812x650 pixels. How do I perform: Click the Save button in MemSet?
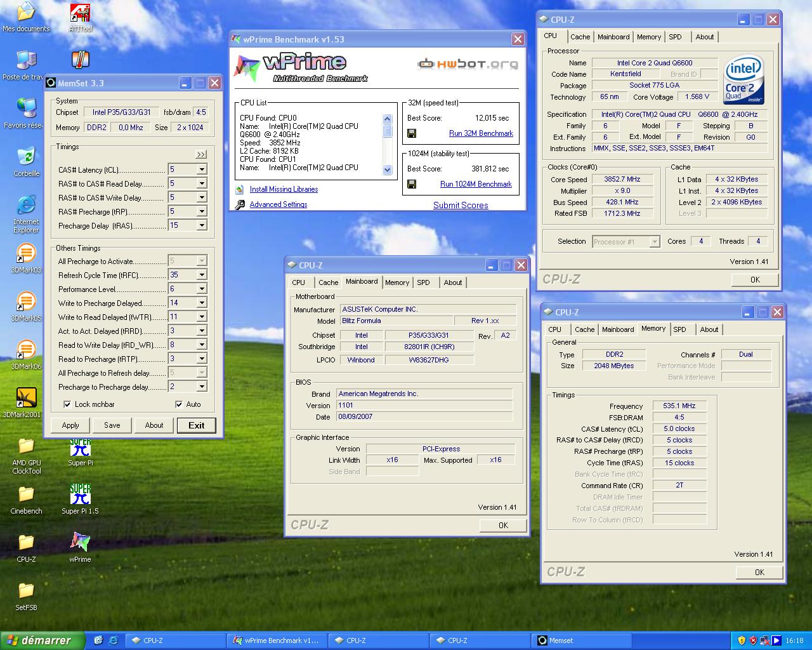tap(112, 425)
